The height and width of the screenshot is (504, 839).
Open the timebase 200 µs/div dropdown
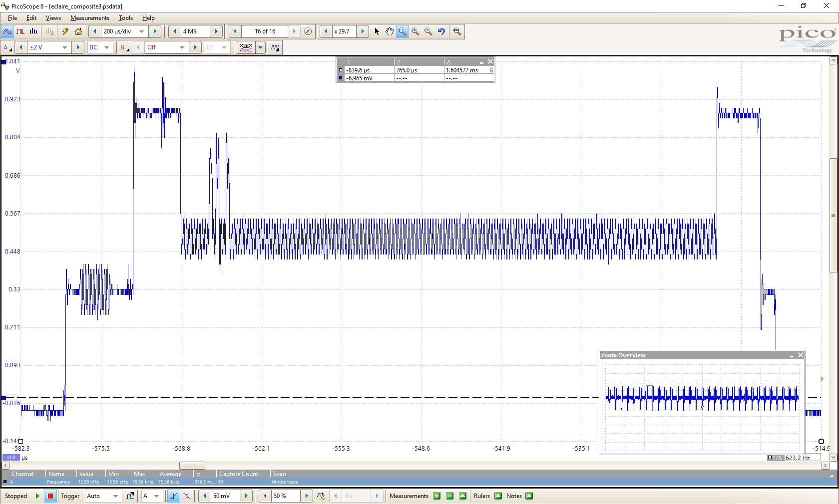pos(142,31)
